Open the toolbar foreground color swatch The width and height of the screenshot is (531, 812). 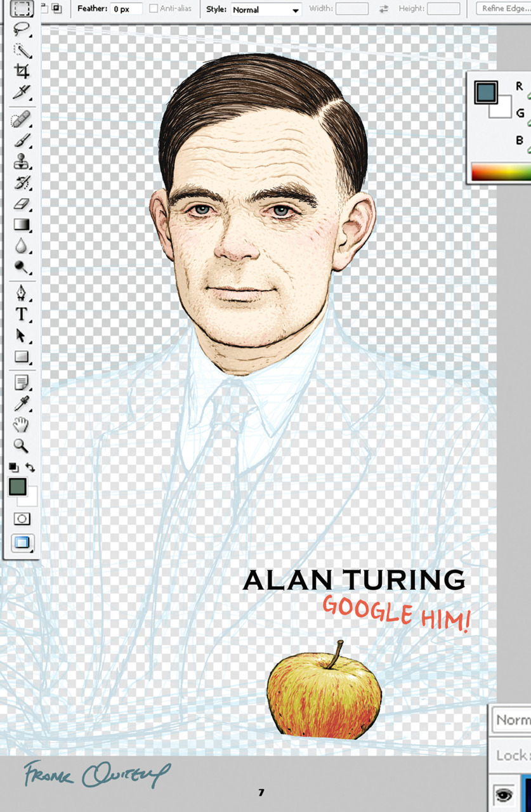click(x=17, y=487)
